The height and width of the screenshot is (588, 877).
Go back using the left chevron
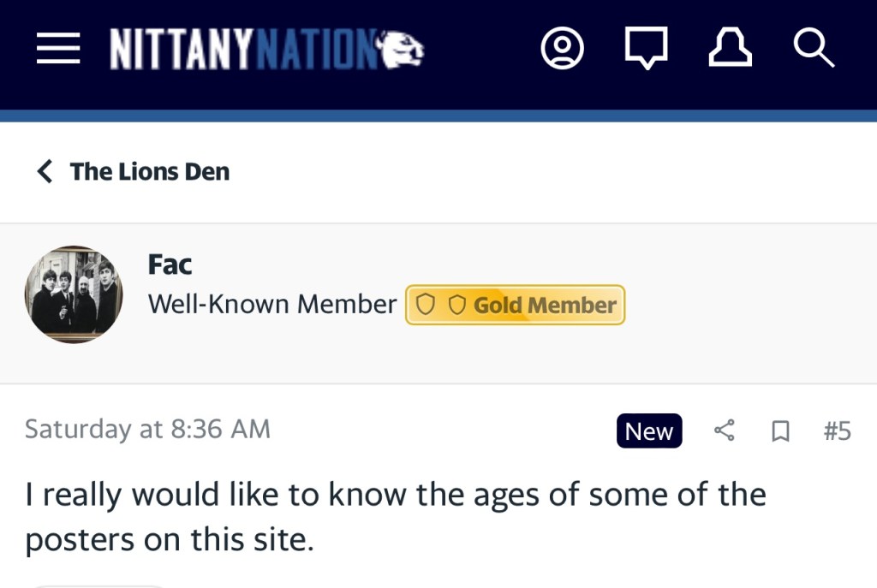click(x=45, y=171)
